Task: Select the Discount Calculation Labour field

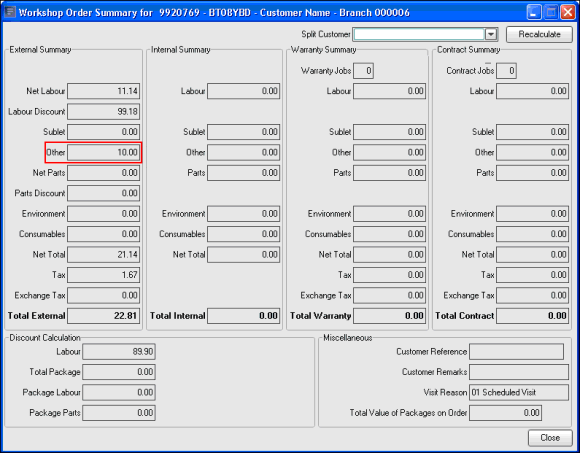Action: [x=119, y=352]
